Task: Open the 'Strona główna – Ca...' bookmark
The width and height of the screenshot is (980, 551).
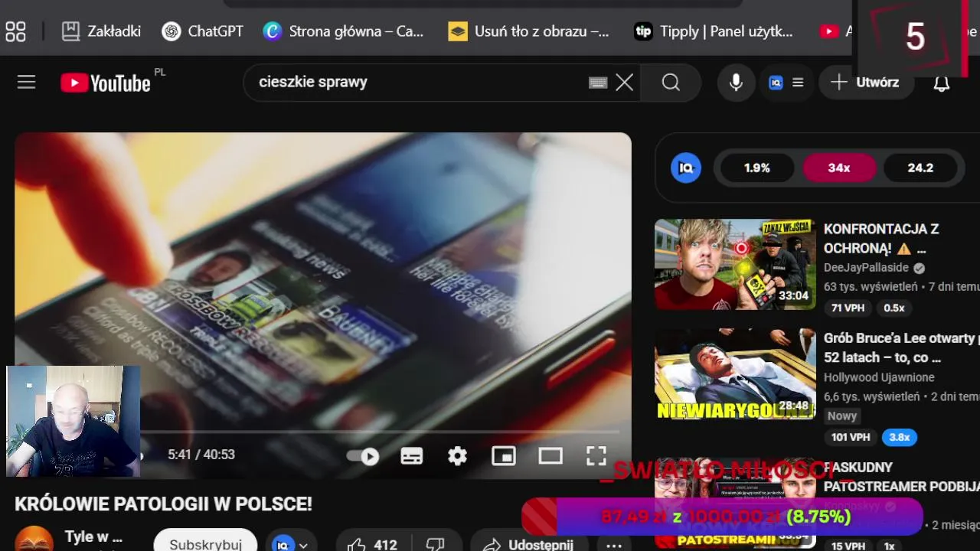Action: (343, 31)
